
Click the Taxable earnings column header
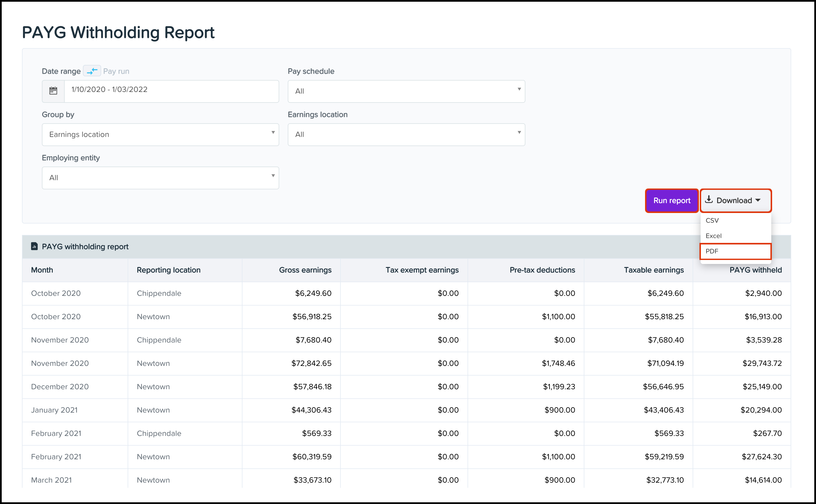coord(653,270)
